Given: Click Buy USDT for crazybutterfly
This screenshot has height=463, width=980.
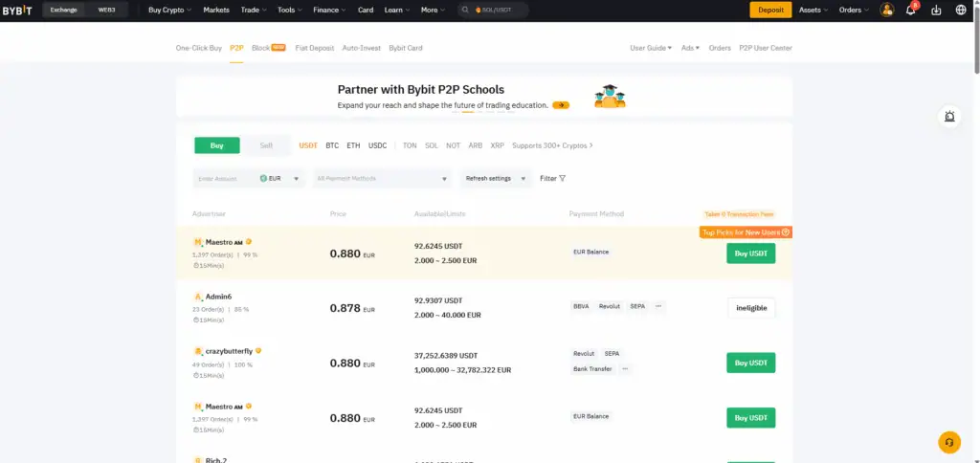Looking at the screenshot, I should pos(750,363).
